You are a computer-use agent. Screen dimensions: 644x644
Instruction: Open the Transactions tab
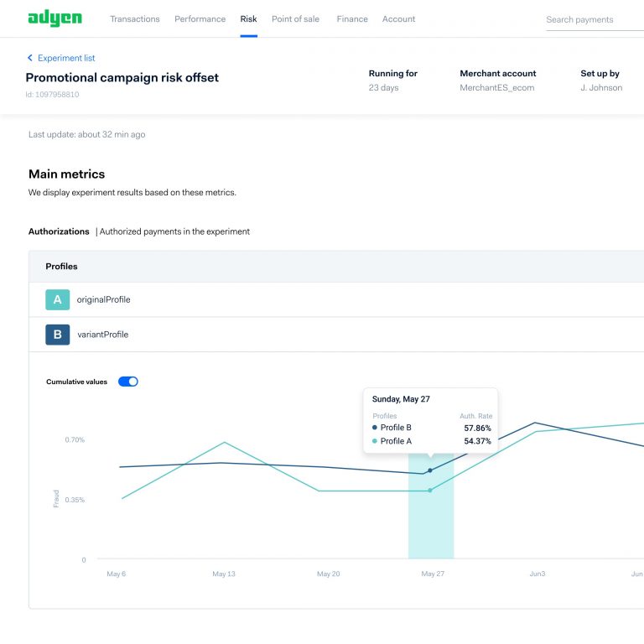[134, 19]
